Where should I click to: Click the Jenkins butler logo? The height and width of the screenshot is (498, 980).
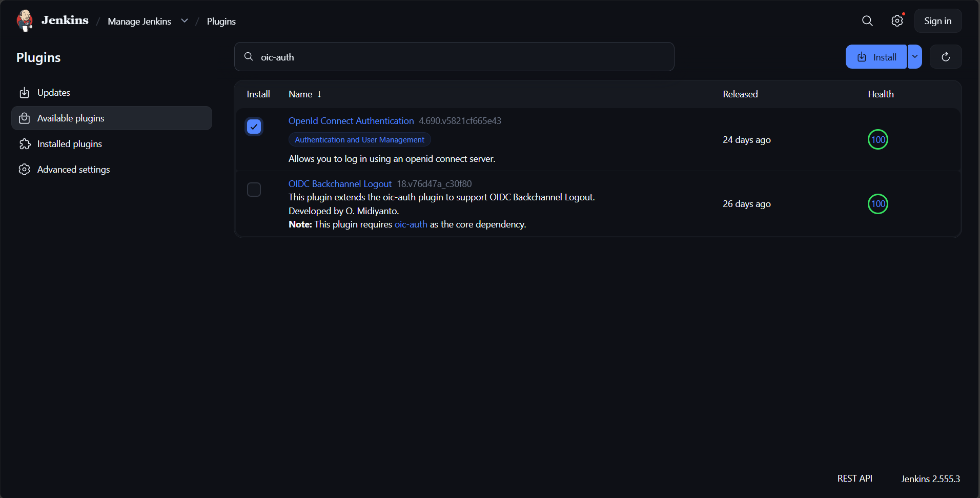coord(25,20)
